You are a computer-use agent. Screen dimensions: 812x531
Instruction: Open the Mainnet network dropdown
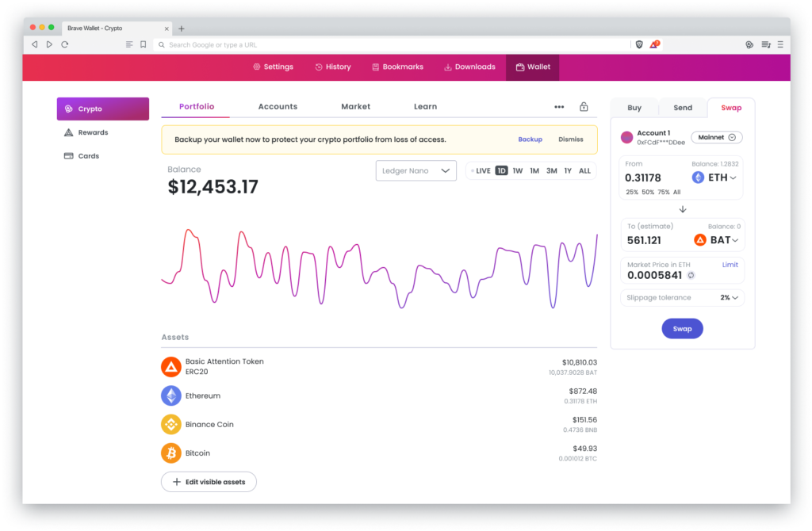coord(717,137)
